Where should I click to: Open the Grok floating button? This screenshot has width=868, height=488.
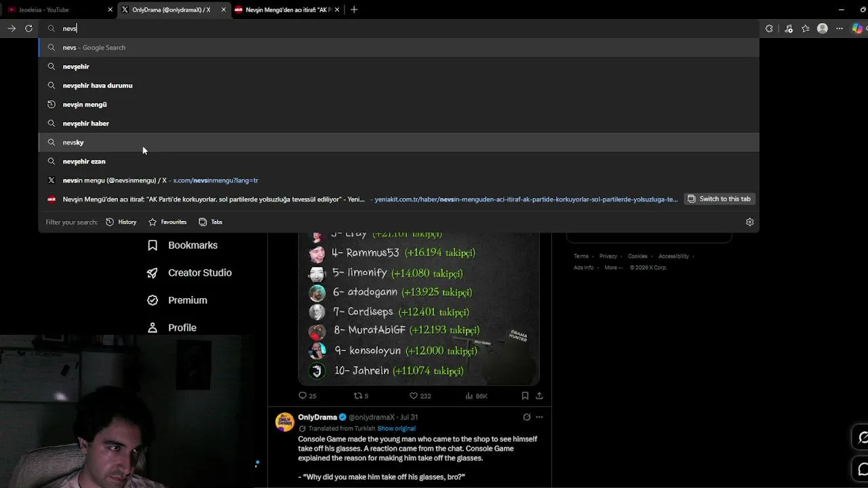[x=862, y=438]
